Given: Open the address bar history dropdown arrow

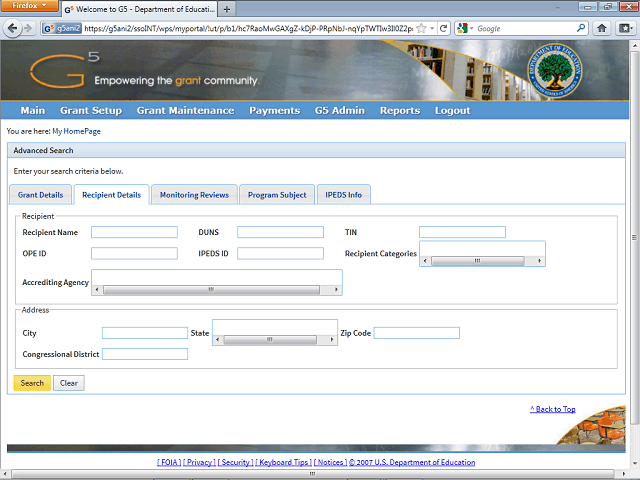Looking at the screenshot, I should pyautogui.click(x=432, y=28).
